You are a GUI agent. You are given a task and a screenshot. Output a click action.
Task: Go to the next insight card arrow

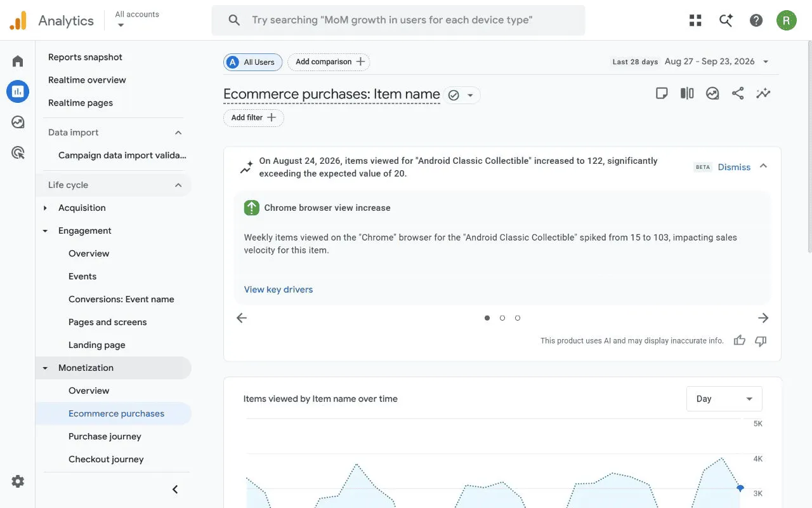click(x=763, y=318)
